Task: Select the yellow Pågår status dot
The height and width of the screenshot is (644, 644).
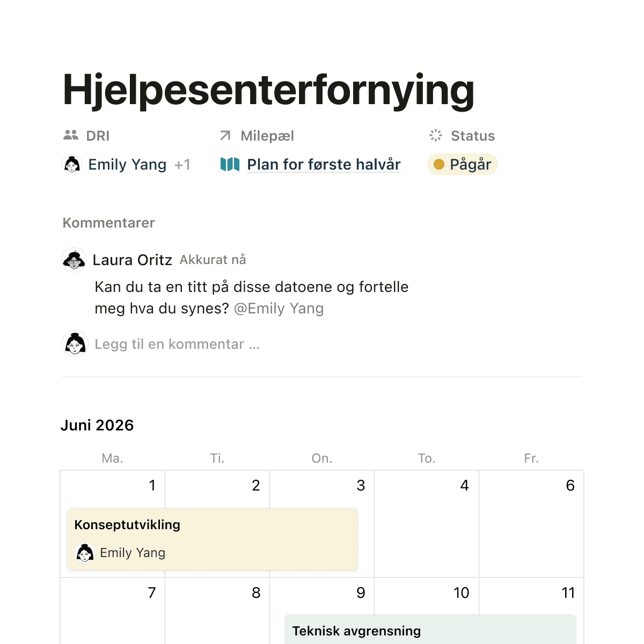Action: 439,164
